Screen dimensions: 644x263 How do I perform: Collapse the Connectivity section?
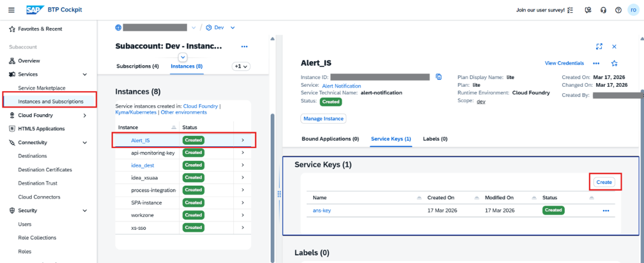click(85, 143)
